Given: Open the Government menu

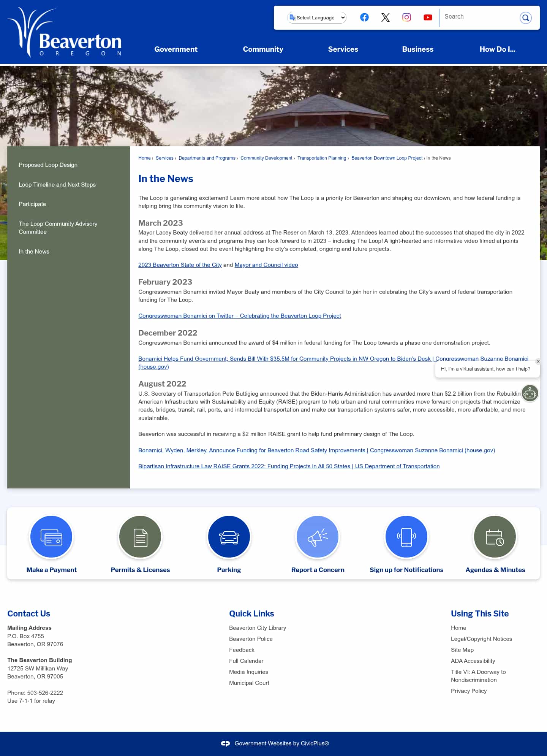Looking at the screenshot, I should pyautogui.click(x=176, y=49).
